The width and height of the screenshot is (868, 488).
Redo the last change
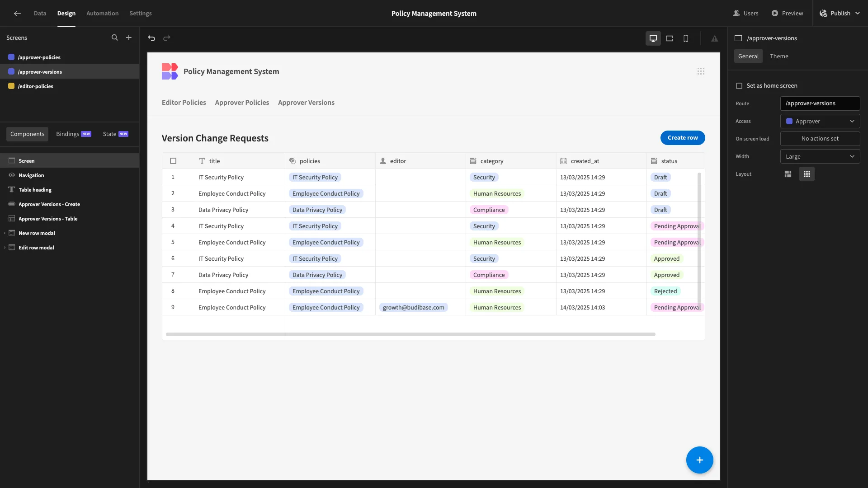pyautogui.click(x=167, y=38)
